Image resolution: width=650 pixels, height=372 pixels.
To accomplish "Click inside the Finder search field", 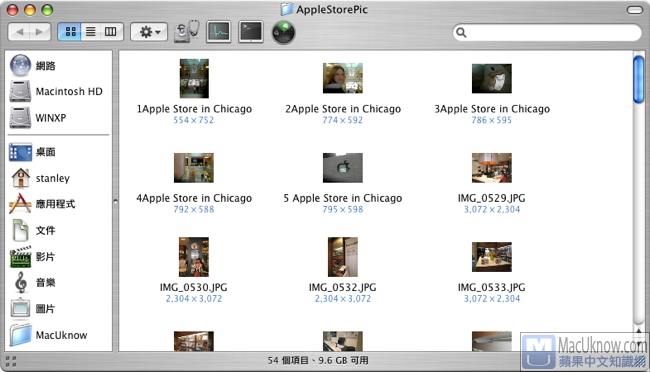I will [x=547, y=32].
